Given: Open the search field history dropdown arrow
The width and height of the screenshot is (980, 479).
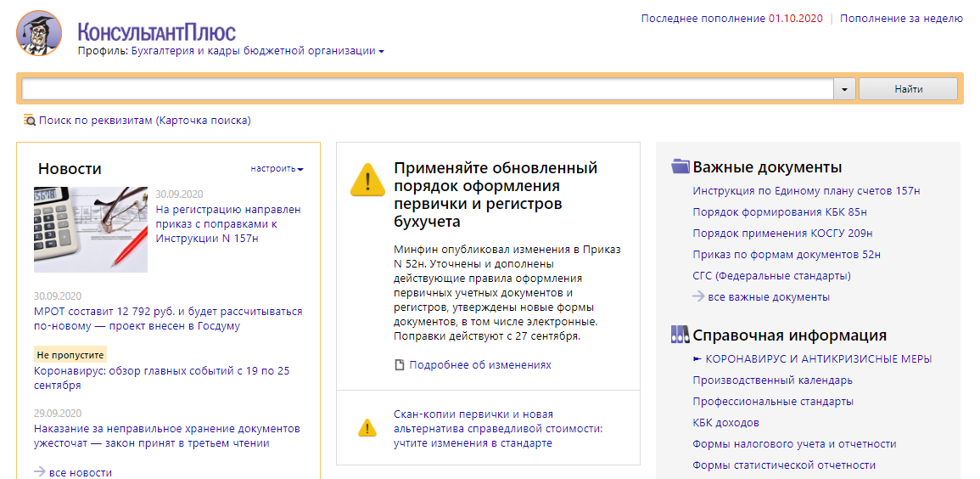Looking at the screenshot, I should coord(845,89).
